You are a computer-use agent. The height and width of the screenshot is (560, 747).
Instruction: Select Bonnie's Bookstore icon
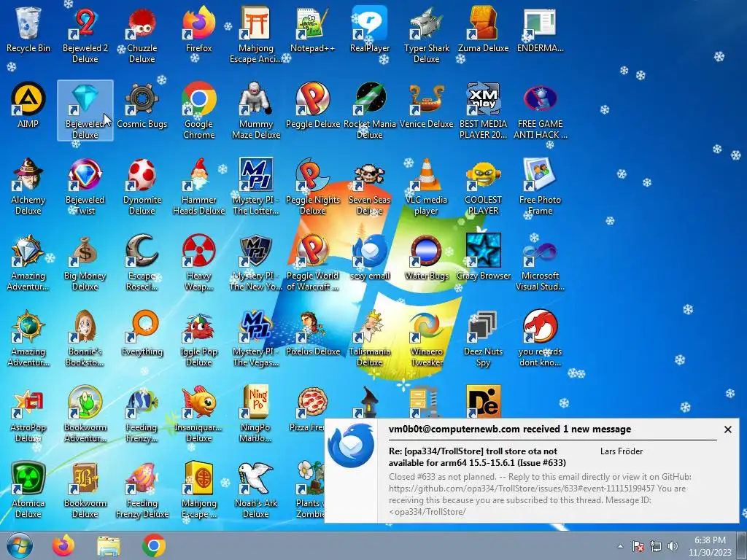(x=85, y=338)
